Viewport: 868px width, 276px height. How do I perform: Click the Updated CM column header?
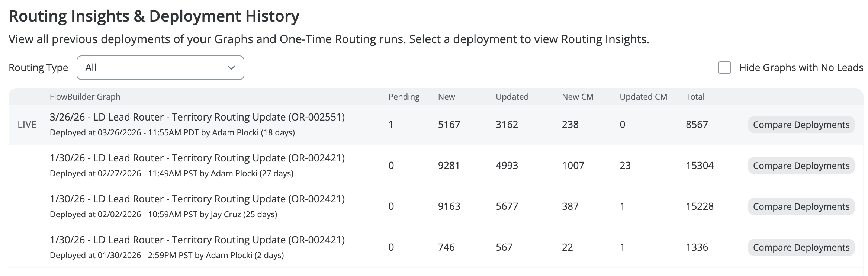click(643, 97)
